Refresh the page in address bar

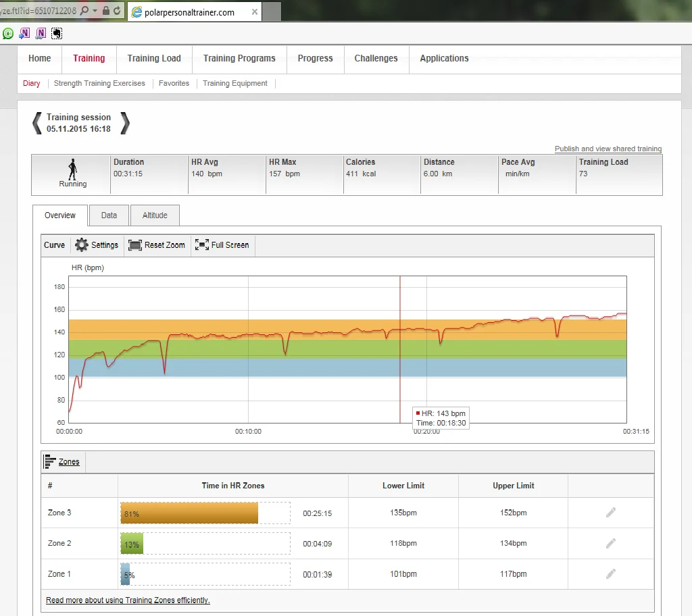click(x=118, y=11)
